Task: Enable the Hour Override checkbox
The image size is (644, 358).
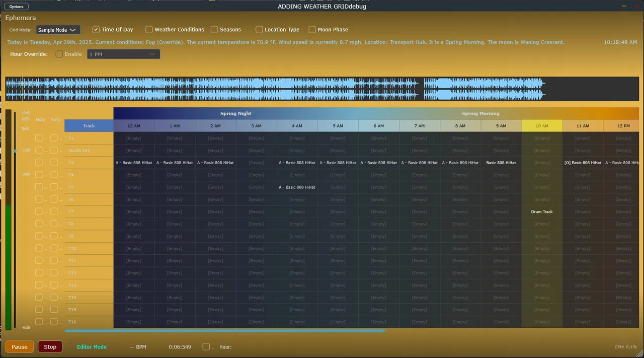Action: coord(59,54)
